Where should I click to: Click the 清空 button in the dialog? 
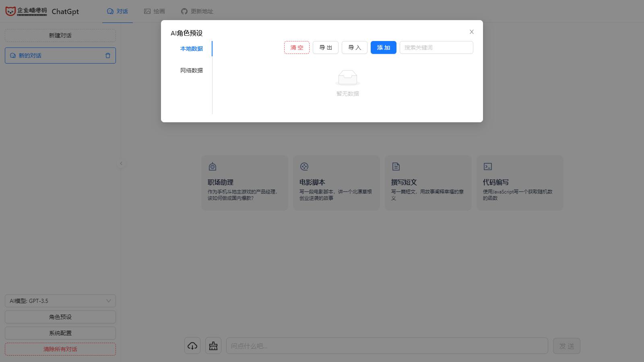coord(297,47)
